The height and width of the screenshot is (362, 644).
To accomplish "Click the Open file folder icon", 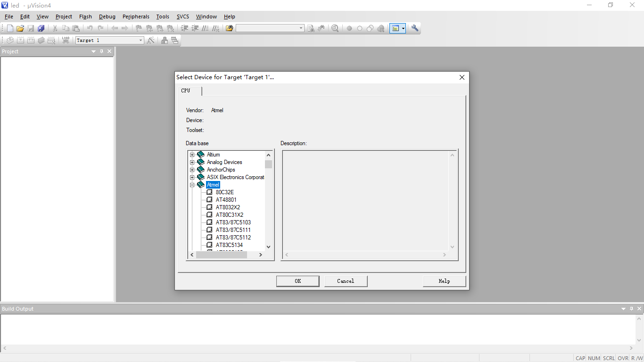I will click(20, 28).
